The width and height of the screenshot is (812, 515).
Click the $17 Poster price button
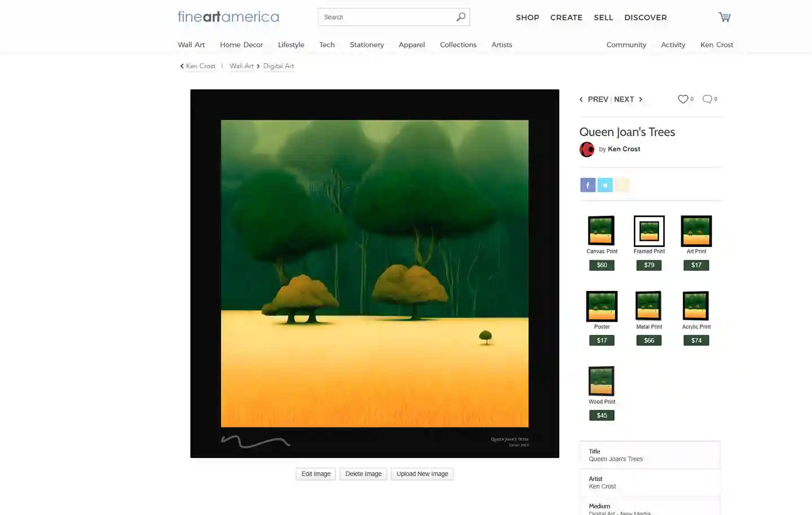tap(602, 341)
